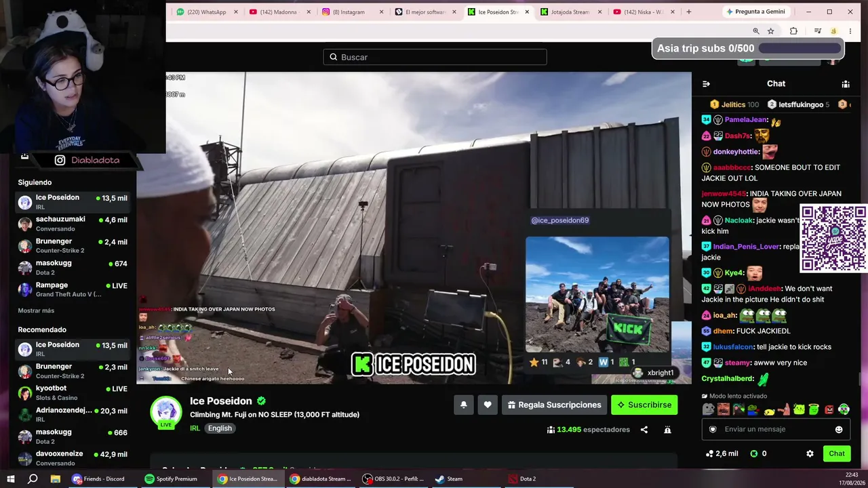Open the IRL category link
Screen dimensions: 868x488
(195, 428)
